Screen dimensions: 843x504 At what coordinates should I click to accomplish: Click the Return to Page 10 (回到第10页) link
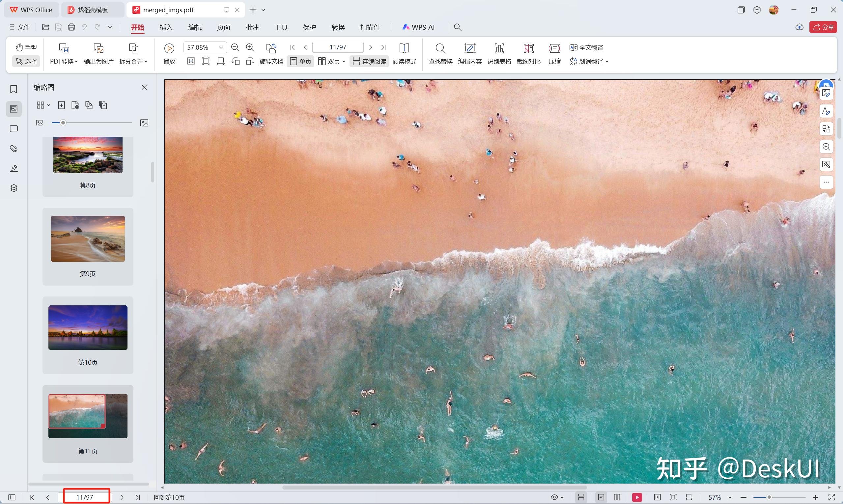[169, 497]
